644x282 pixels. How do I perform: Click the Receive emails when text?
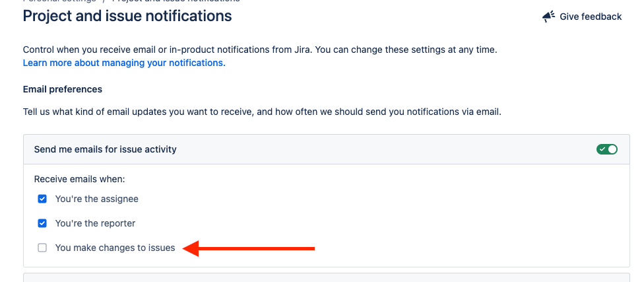79,179
